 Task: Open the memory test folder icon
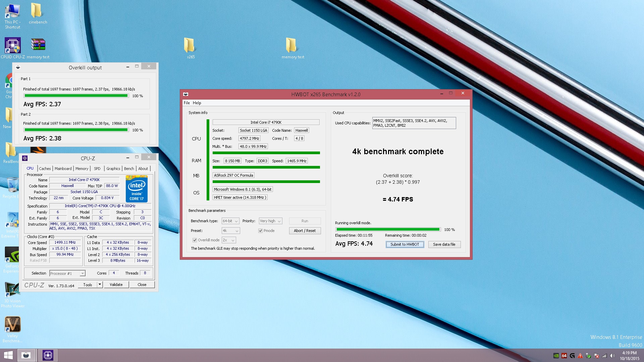tap(291, 45)
